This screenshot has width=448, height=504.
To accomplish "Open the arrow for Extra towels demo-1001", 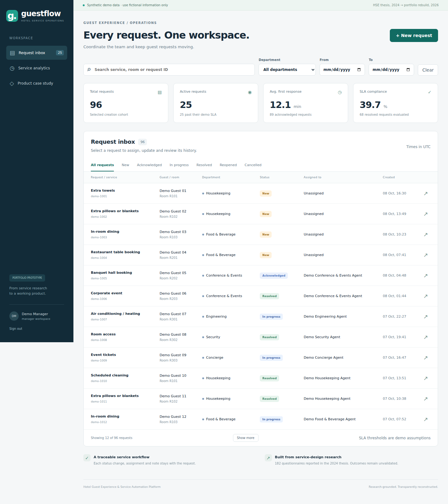I will tap(426, 194).
